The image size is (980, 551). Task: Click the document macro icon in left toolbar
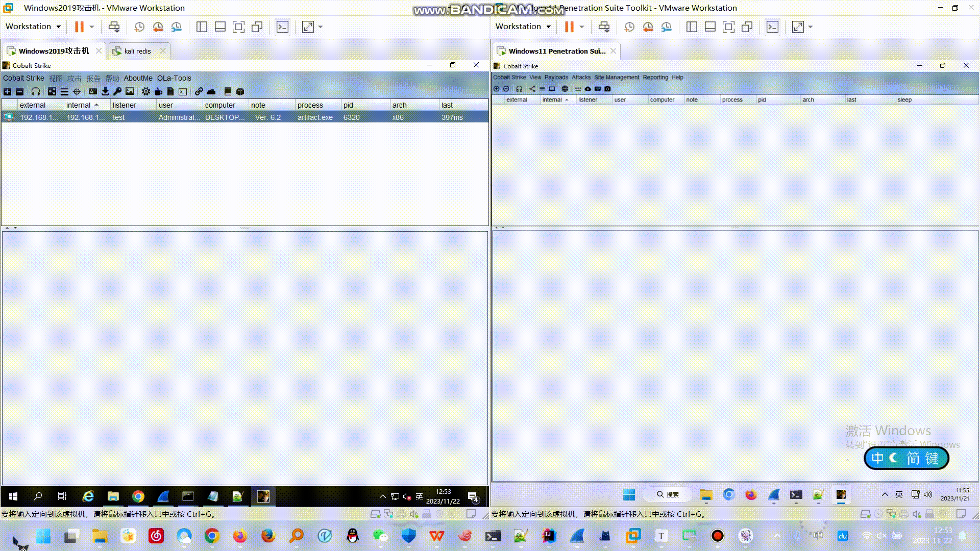(170, 92)
